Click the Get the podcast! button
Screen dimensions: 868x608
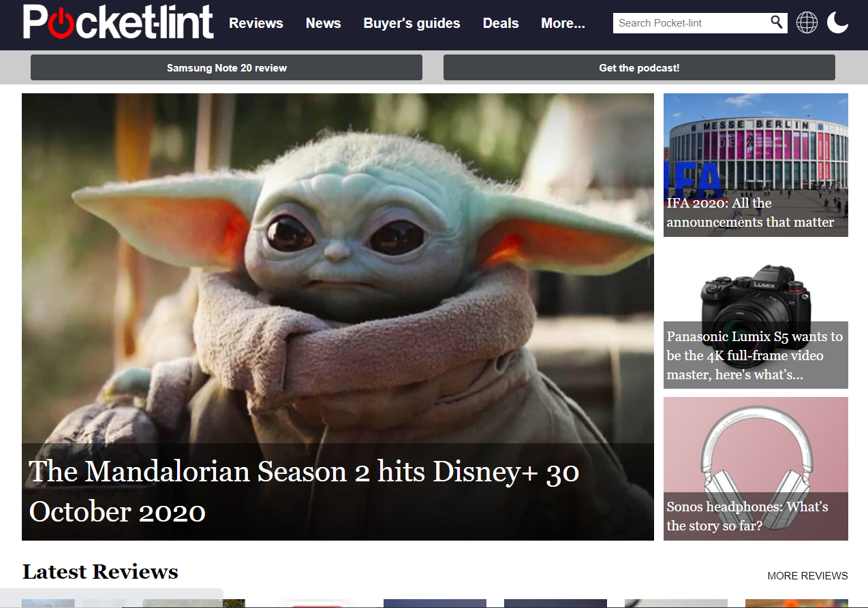coord(639,67)
